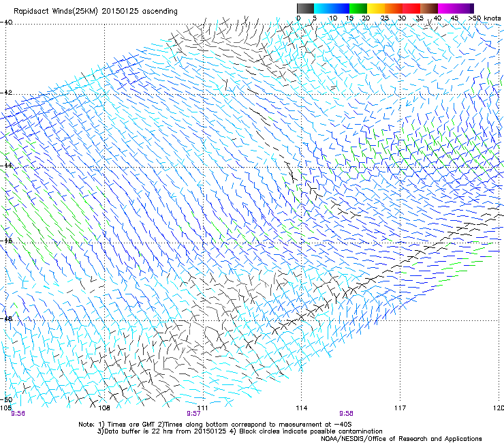
Task: Click the '117' longitude axis label
Action: click(x=400, y=408)
